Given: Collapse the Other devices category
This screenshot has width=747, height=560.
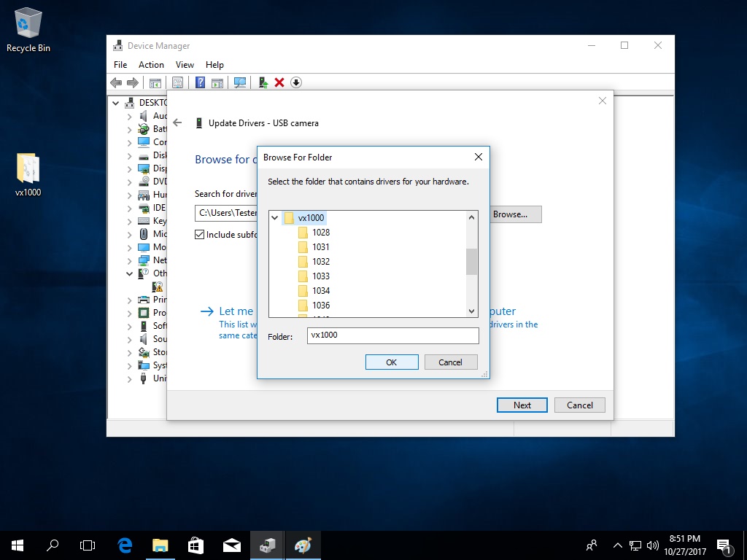Looking at the screenshot, I should [x=130, y=273].
